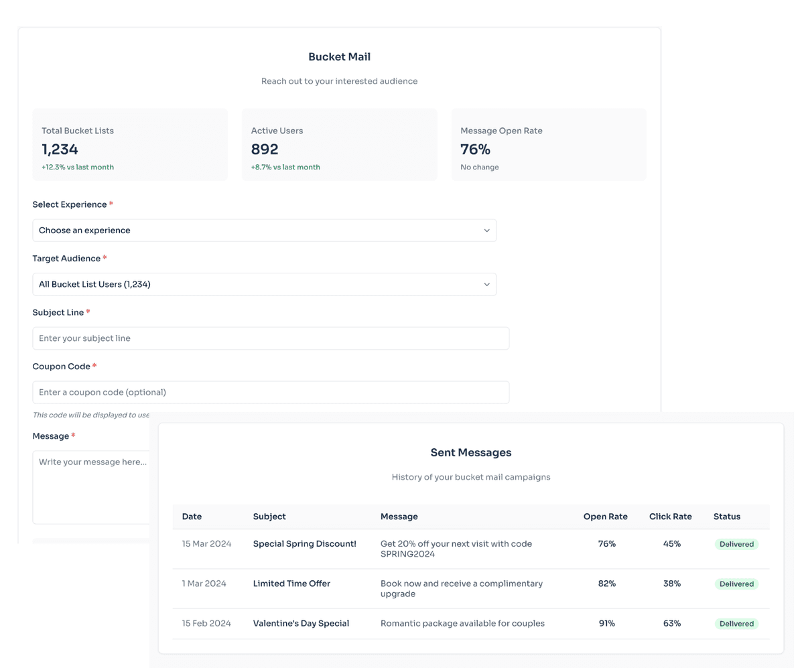
Task: Click into the Coupon Code field
Action: (271, 393)
